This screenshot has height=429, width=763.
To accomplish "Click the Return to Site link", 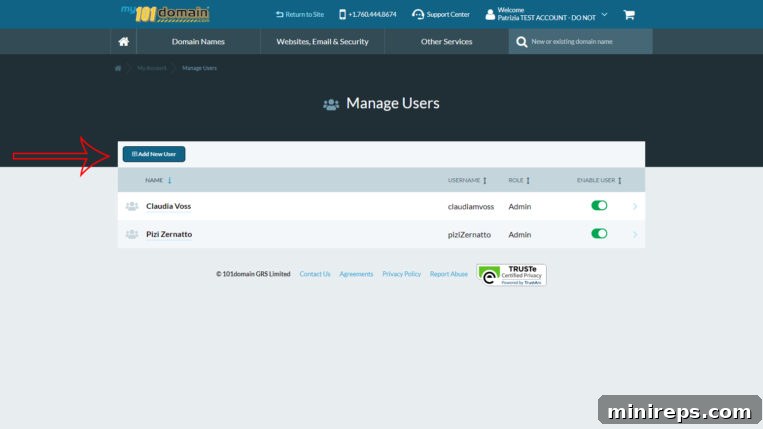I will (300, 15).
